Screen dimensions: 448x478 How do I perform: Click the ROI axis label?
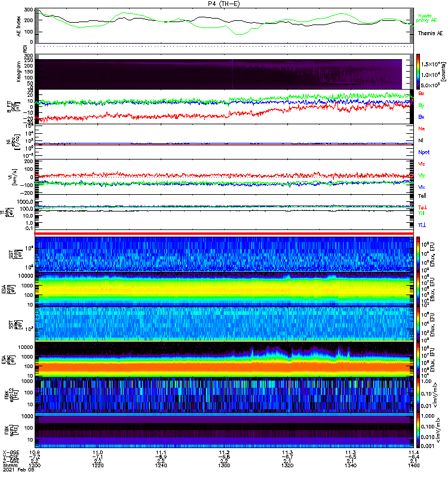pos(25,49)
